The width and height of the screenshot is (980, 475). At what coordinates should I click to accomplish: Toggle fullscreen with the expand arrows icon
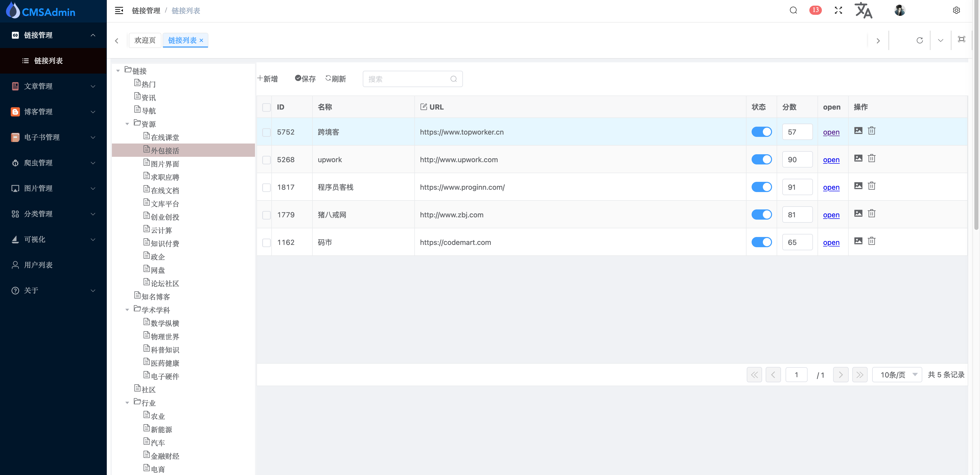838,10
